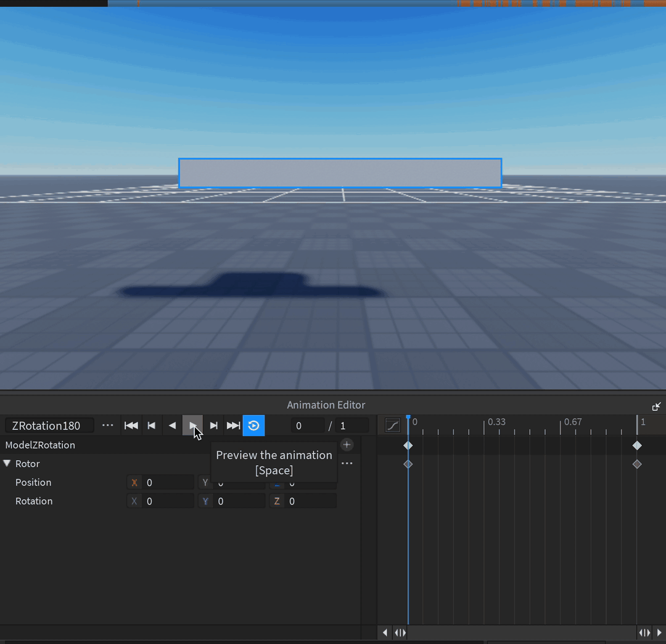
Task: Open the animation options ellipsis menu
Action: click(108, 426)
